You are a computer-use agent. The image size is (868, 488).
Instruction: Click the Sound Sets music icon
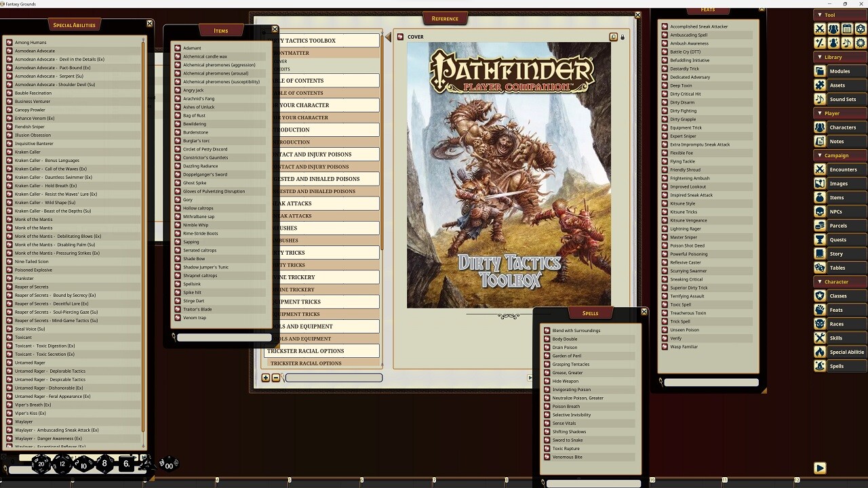[820, 99]
